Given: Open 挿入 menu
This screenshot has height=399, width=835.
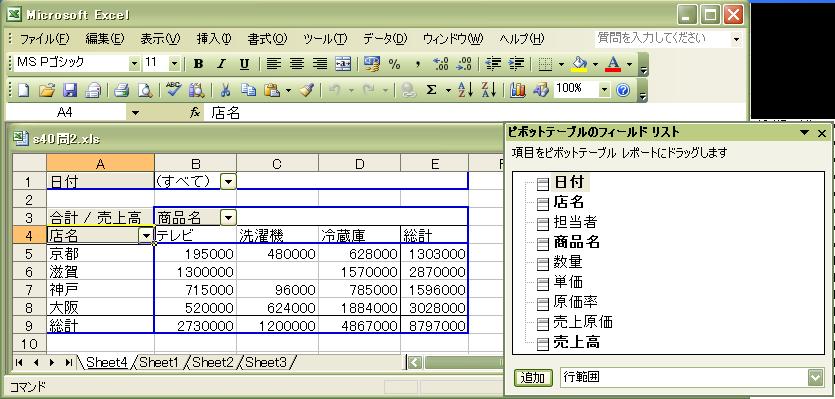Looking at the screenshot, I should 214,39.
